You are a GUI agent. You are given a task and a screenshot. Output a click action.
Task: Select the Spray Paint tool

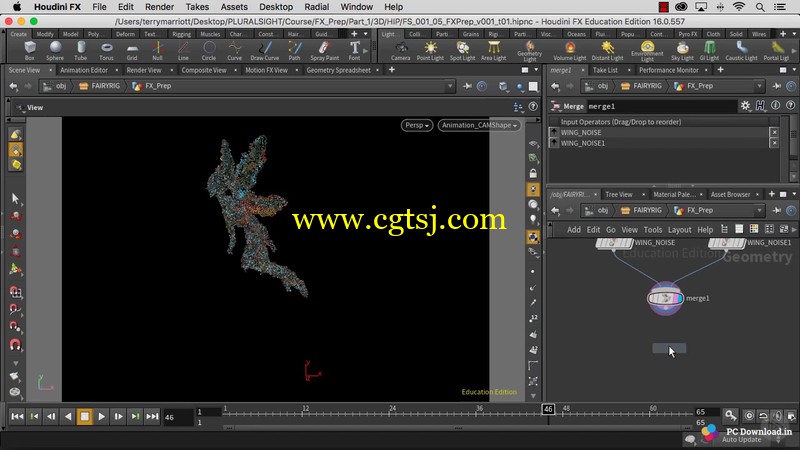click(324, 51)
